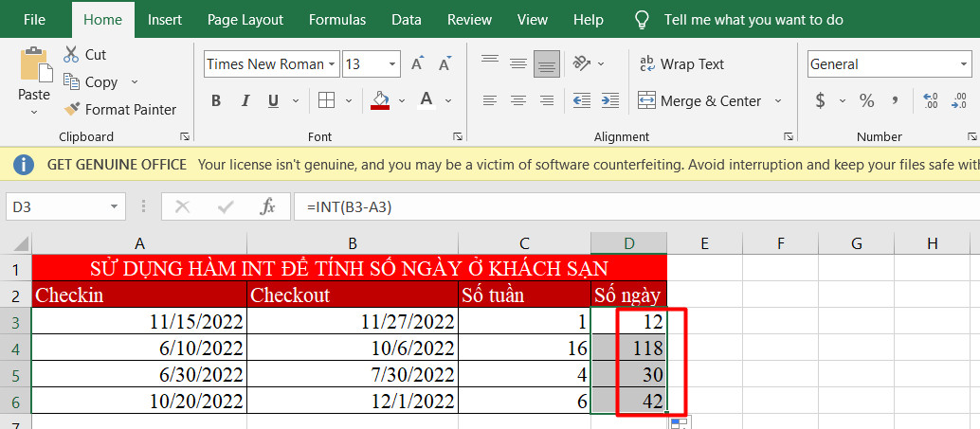Open Clipboard group dialog launcher
The width and height of the screenshot is (980, 429).
tap(185, 136)
